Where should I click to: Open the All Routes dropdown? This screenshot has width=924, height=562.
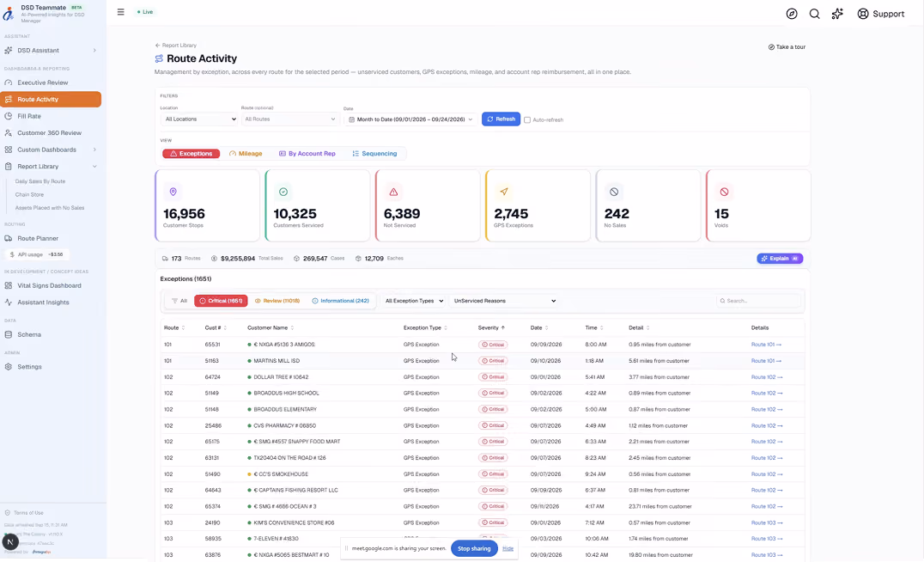tap(290, 119)
